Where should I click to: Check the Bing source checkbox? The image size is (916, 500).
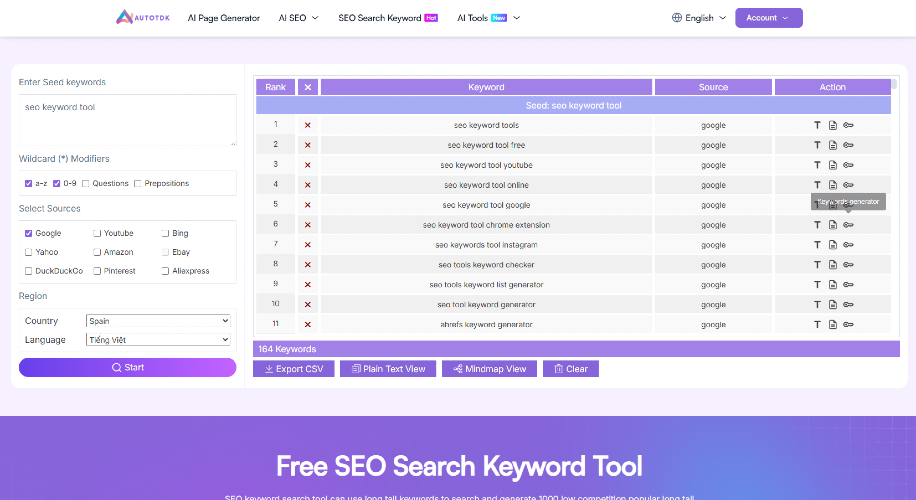[165, 233]
